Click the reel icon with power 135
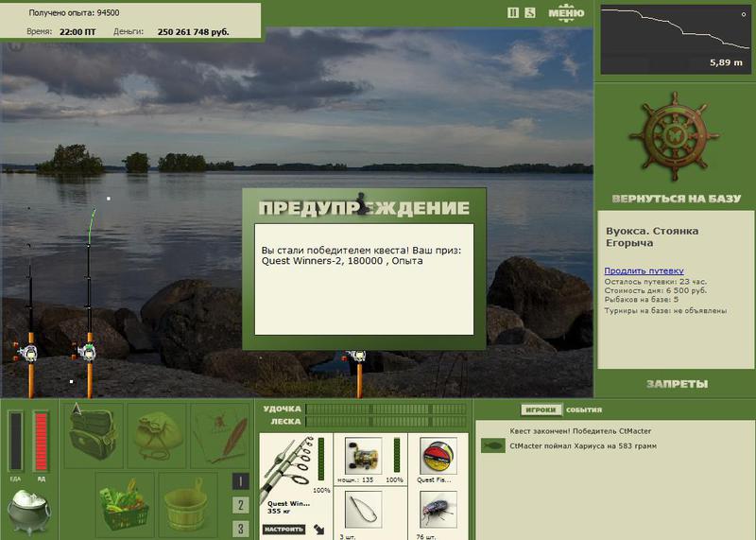756x540 pixels. 364,456
